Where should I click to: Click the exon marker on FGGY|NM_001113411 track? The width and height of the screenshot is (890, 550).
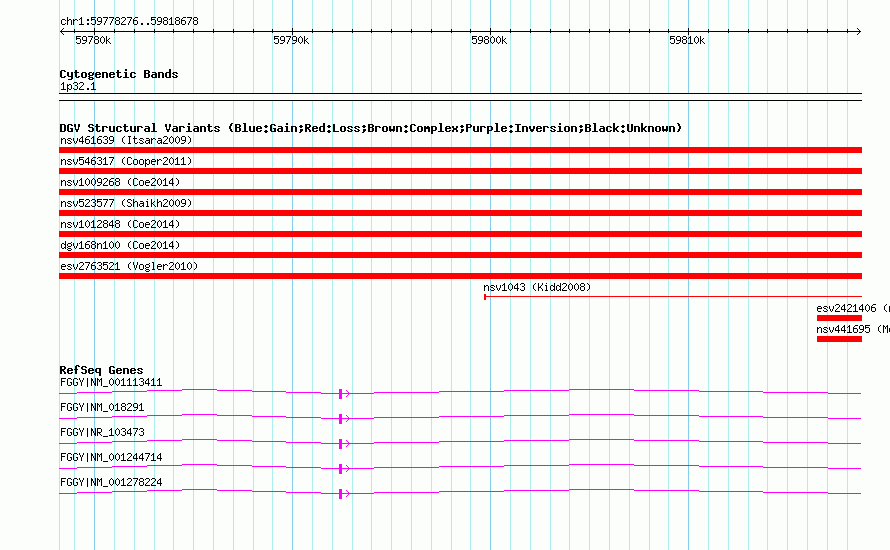tap(341, 393)
